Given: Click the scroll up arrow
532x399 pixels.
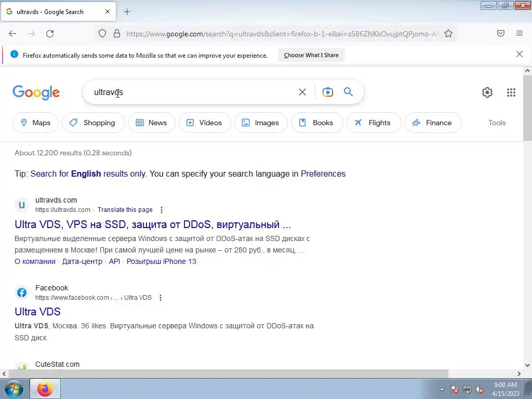Looking at the screenshot, I should point(527,71).
